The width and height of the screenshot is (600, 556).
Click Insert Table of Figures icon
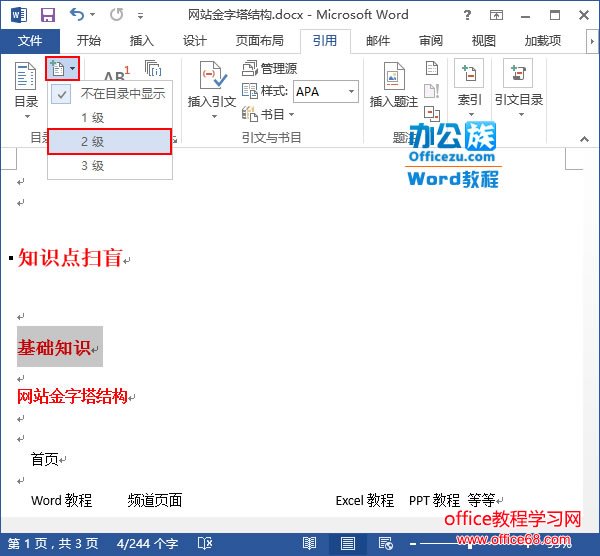pos(432,68)
